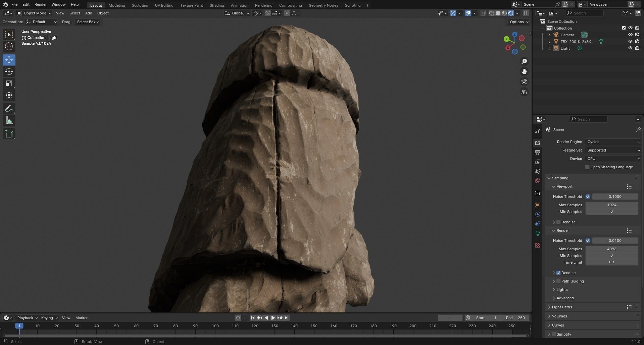Select the Cursor tool in toolbar
The height and width of the screenshot is (345, 644).
(9, 46)
